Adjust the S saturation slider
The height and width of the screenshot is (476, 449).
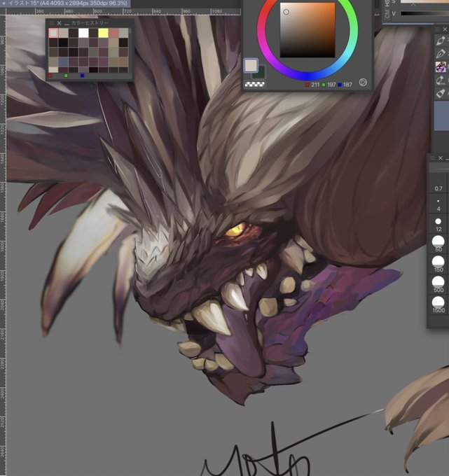tap(424, 1)
